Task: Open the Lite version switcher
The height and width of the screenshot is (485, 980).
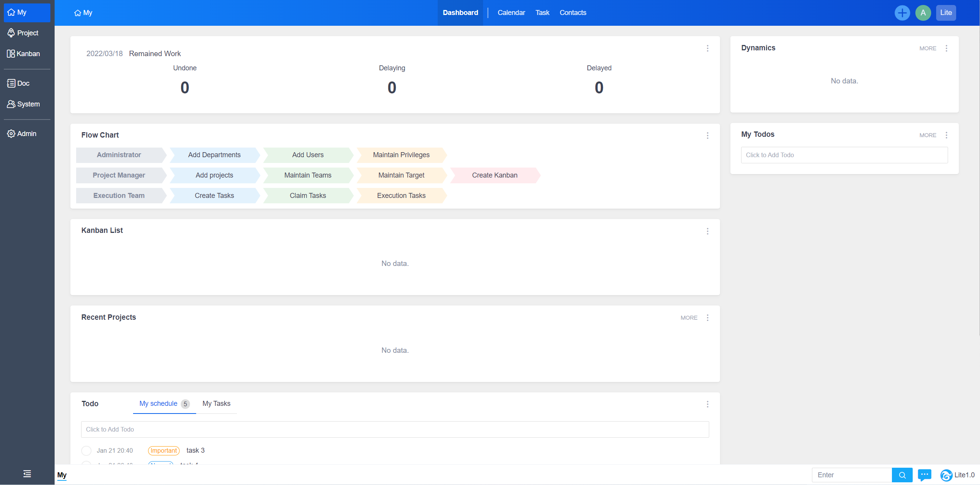Action: click(x=946, y=13)
